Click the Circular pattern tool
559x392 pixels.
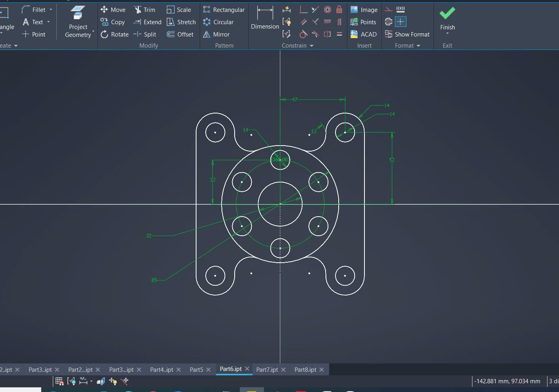(x=218, y=22)
